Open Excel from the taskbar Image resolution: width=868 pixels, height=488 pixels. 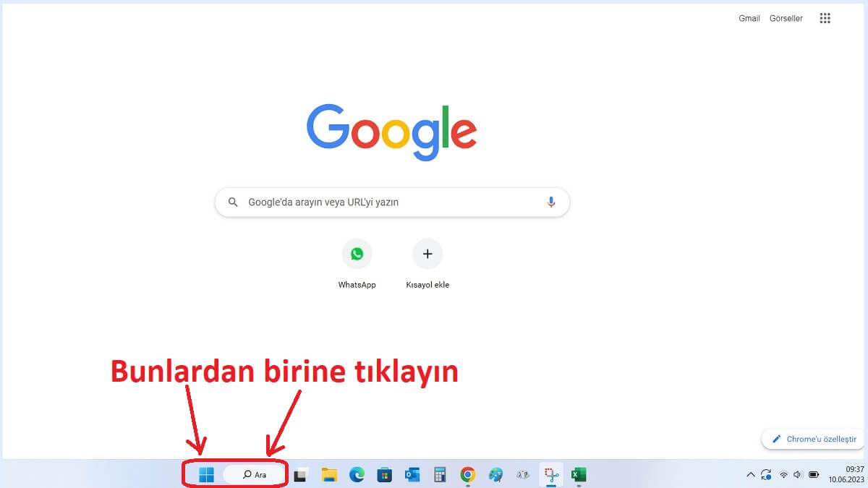[x=579, y=475]
